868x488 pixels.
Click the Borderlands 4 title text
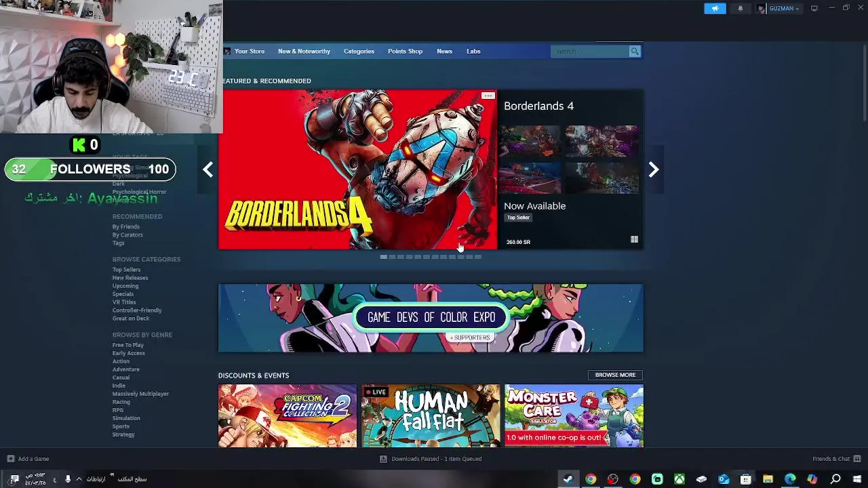point(538,106)
